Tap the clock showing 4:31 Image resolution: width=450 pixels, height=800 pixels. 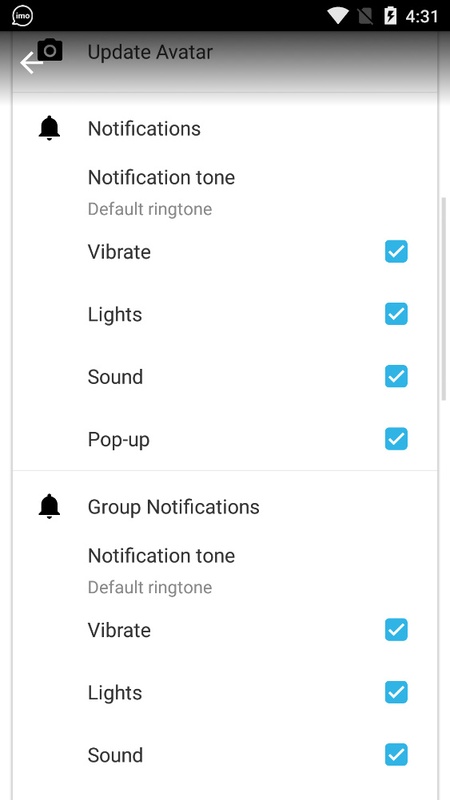421,16
